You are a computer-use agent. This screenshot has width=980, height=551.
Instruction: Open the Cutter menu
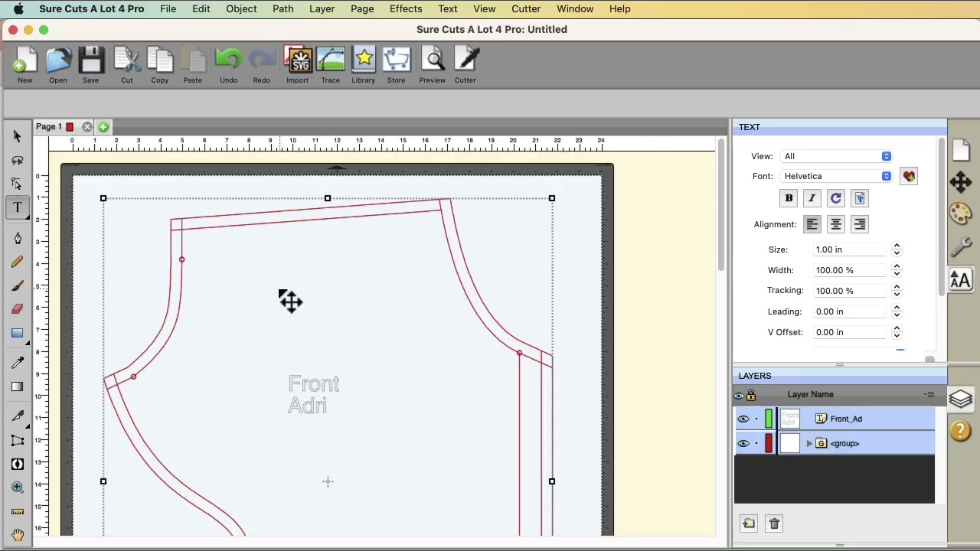[526, 8]
